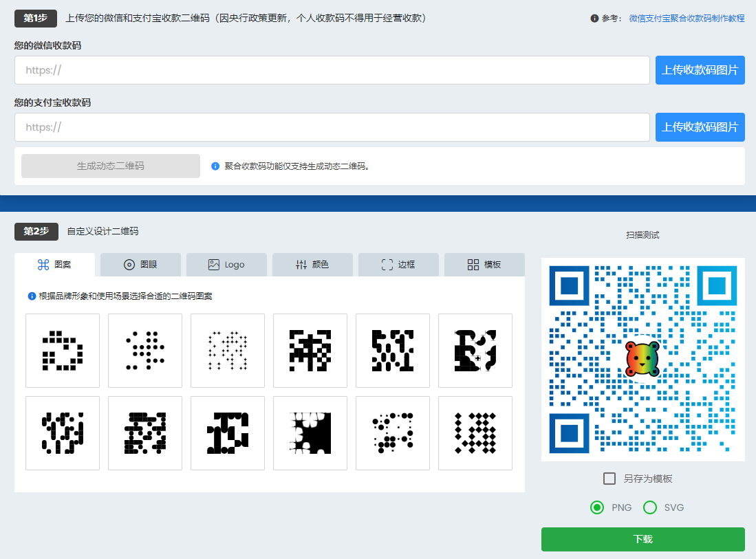Viewport: 756px width, 559px height.
Task: Open 微信支付宝聚合收款码制作教程 link
Action: 687,19
